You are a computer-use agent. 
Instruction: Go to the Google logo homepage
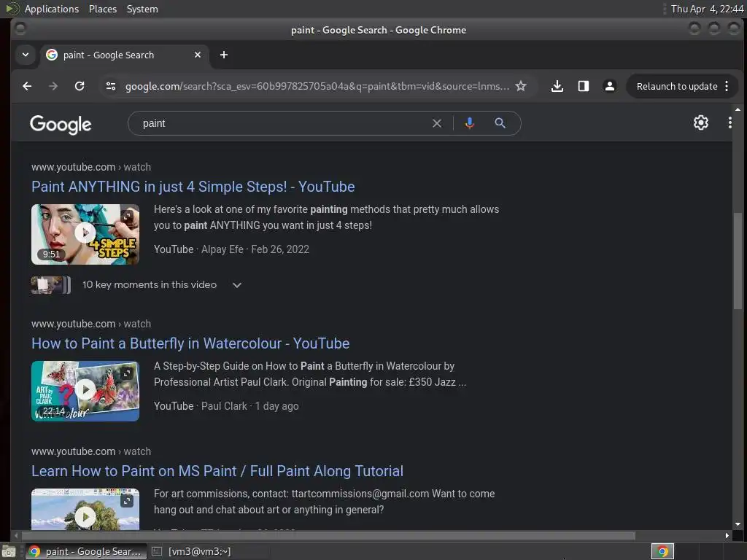pyautogui.click(x=61, y=124)
